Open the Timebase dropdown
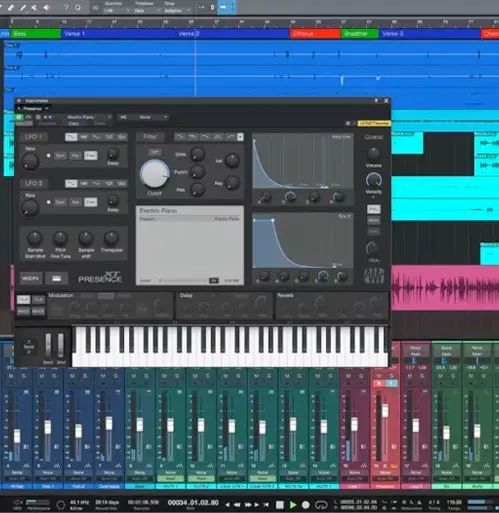This screenshot has width=499, height=513. (146, 10)
